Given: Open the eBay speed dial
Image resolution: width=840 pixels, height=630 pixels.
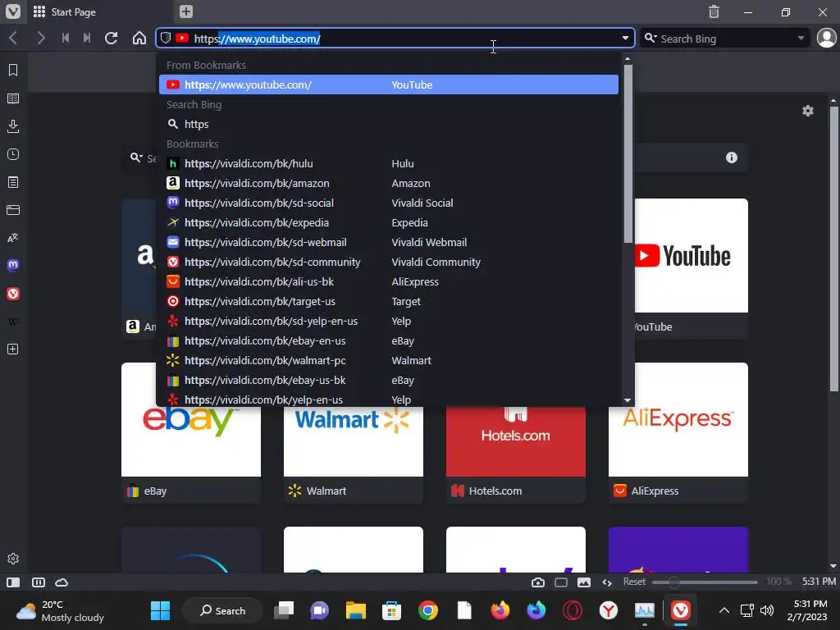Looking at the screenshot, I should pyautogui.click(x=191, y=432).
